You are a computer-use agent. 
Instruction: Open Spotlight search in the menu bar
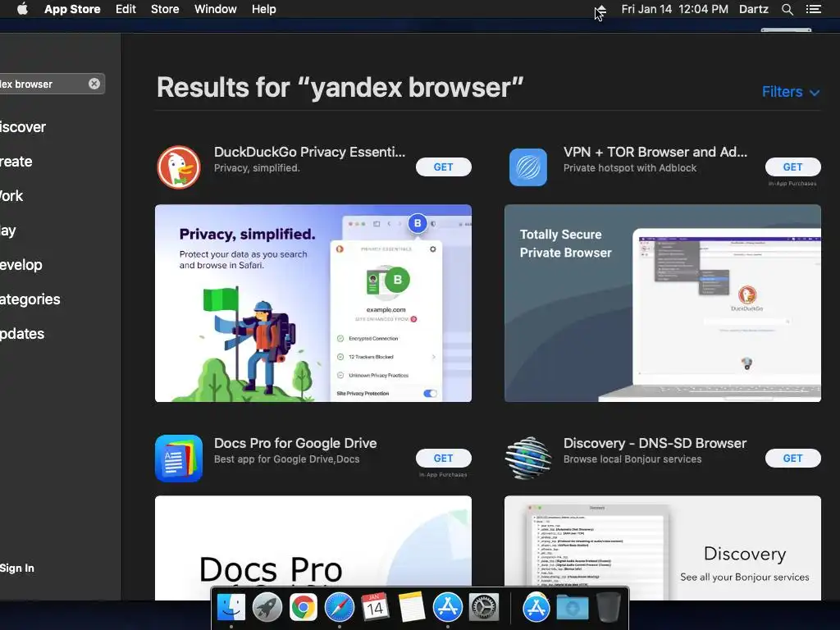click(787, 9)
